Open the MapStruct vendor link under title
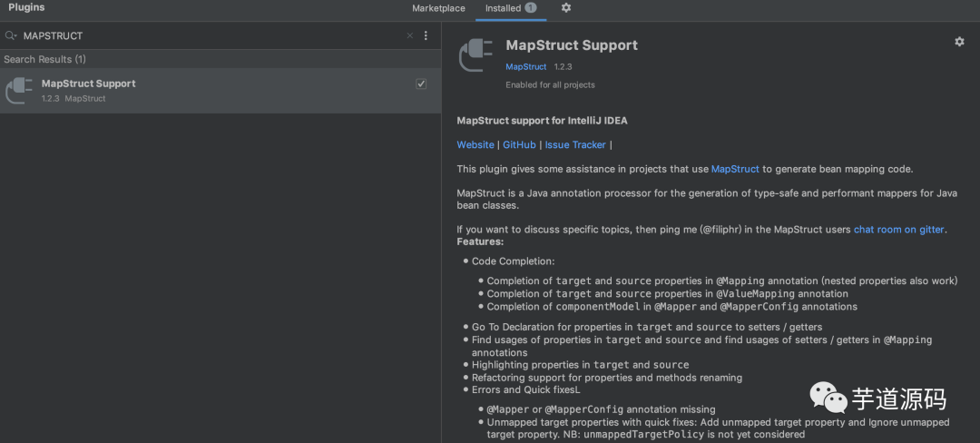 click(526, 66)
